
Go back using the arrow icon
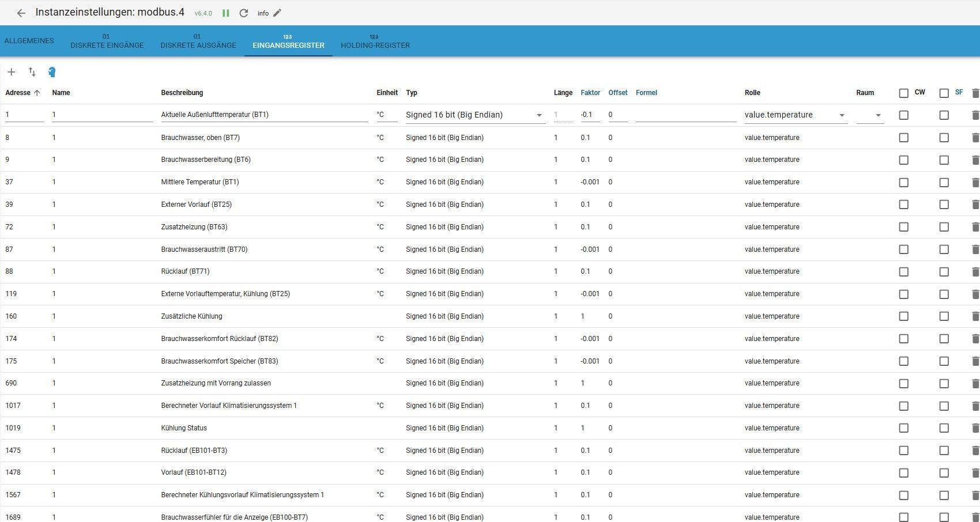pos(21,13)
